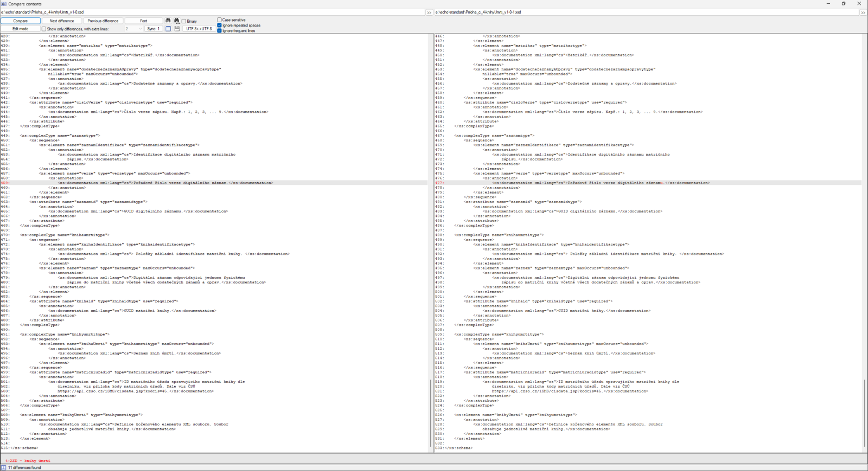
Task: Maximize the Compare contents window
Action: [844, 3]
